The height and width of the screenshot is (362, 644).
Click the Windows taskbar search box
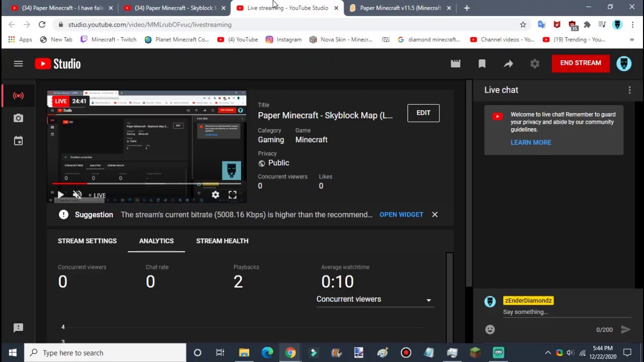tap(105, 353)
